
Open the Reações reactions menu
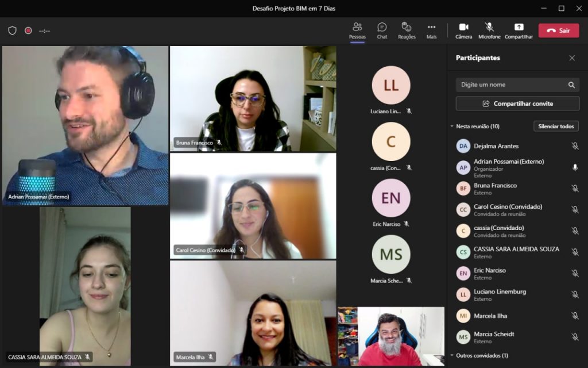point(407,30)
